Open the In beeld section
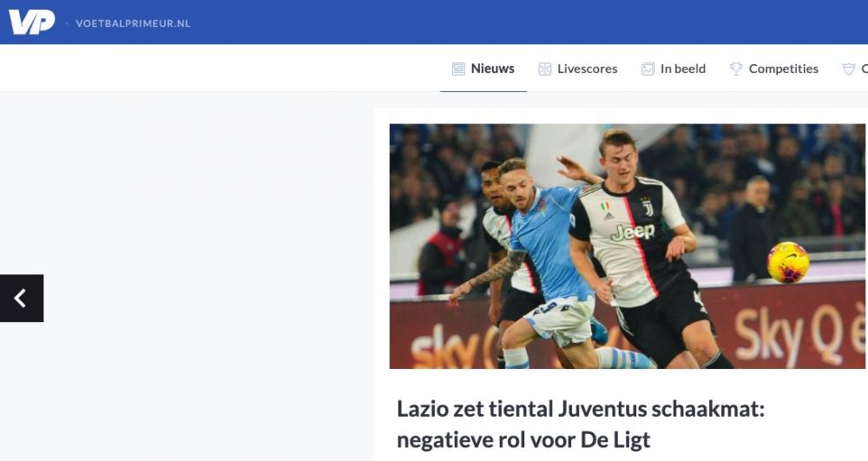Image resolution: width=868 pixels, height=461 pixels. click(683, 69)
